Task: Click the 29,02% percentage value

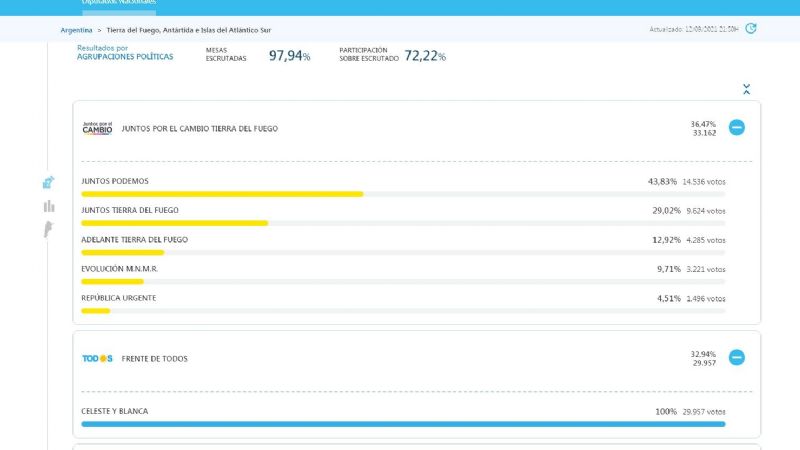Action: click(x=666, y=210)
